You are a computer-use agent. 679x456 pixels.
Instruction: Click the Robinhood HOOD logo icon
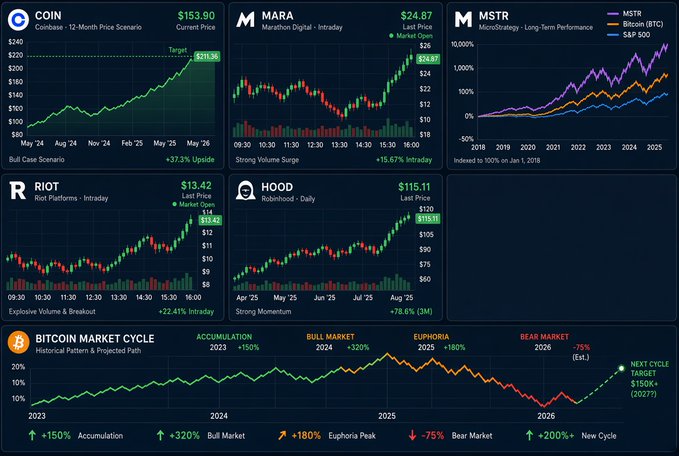point(246,191)
